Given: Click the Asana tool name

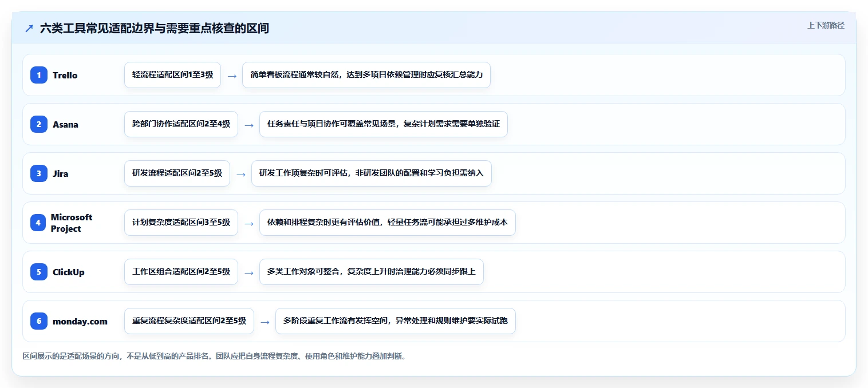Looking at the screenshot, I should coord(65,125).
